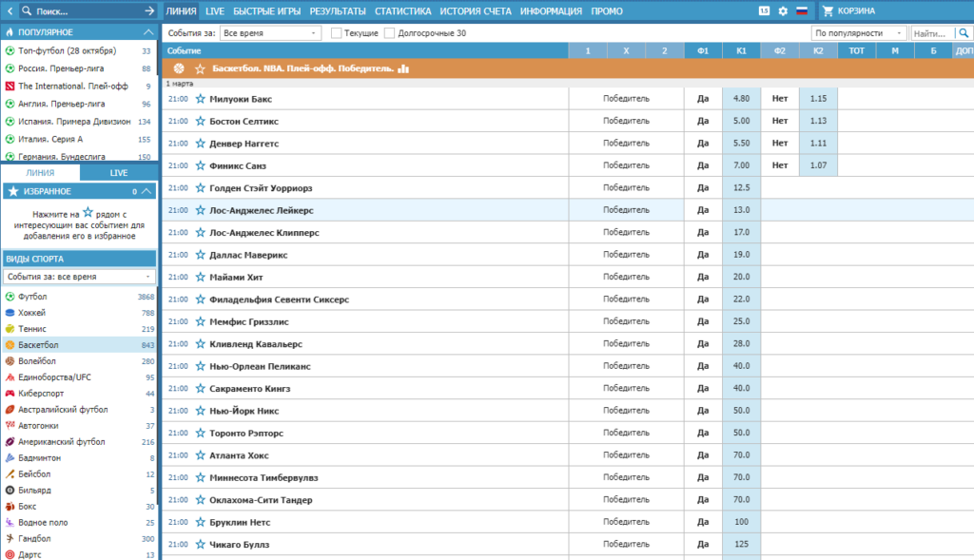Collapse the Избранное section chevron
974x560 pixels.
click(x=146, y=191)
